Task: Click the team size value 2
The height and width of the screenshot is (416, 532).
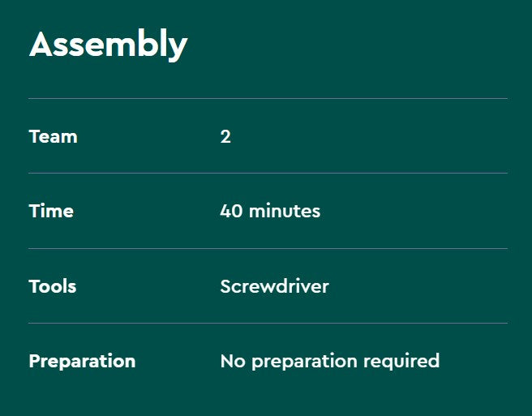Action: (225, 136)
